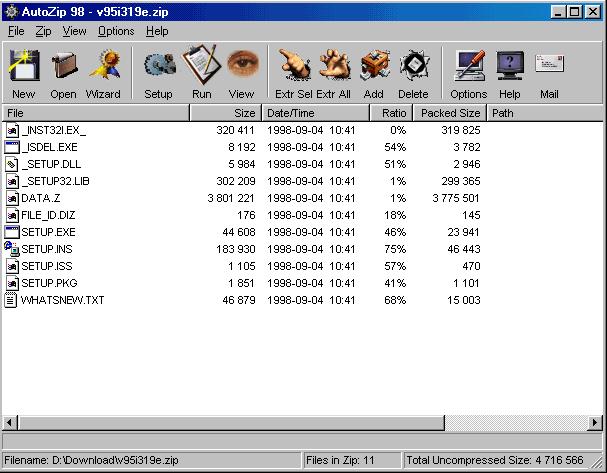
Task: Click the icon beside SETUP.INS
Action: pyautogui.click(x=12, y=249)
